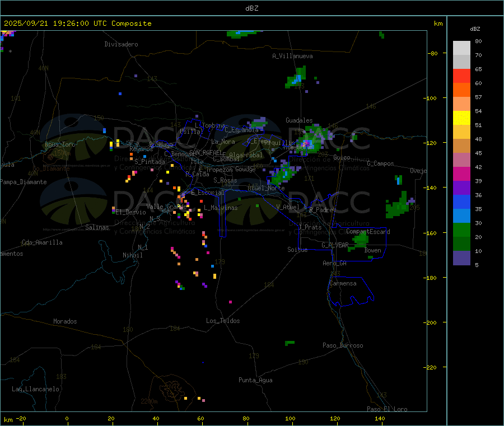
Task: Click the 'G_ALVEAR' label
Action: click(x=335, y=245)
